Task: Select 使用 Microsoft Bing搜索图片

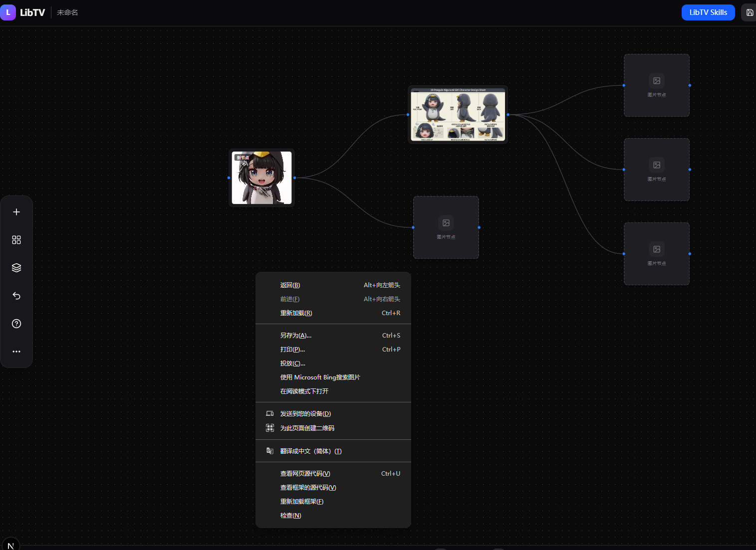Action: pyautogui.click(x=333, y=377)
